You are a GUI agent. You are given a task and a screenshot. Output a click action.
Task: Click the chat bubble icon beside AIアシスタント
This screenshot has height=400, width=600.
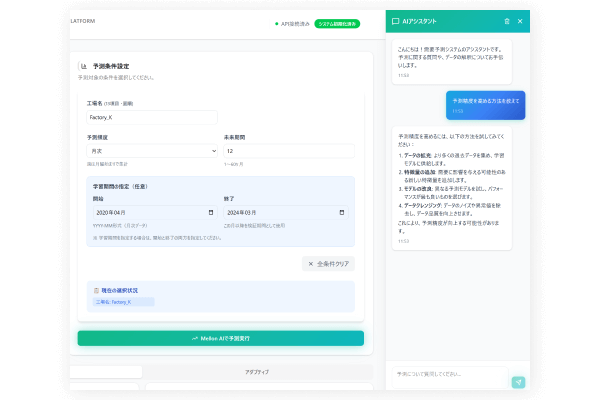tap(396, 21)
